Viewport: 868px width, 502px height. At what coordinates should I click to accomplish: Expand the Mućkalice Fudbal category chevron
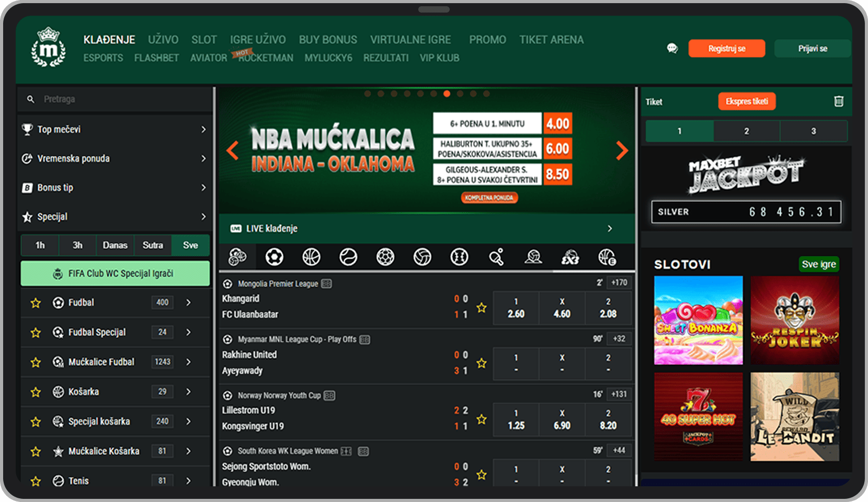pyautogui.click(x=188, y=362)
